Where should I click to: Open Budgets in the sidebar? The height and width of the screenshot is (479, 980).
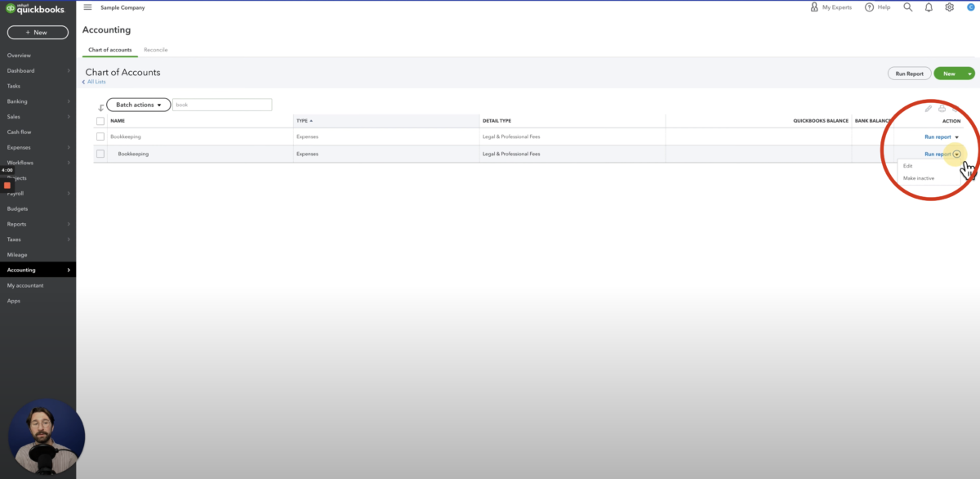[x=17, y=208]
